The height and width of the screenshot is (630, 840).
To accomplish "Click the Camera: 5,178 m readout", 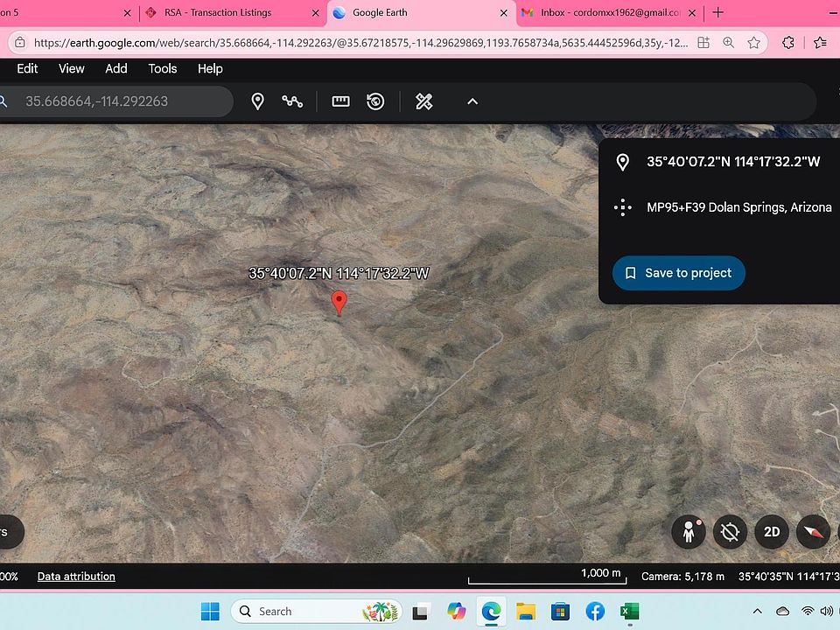I will click(682, 577).
